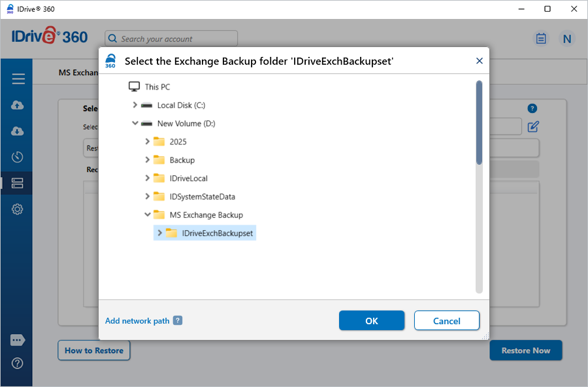Open the settings gear in sidebar
This screenshot has height=387, width=588.
pyautogui.click(x=18, y=209)
